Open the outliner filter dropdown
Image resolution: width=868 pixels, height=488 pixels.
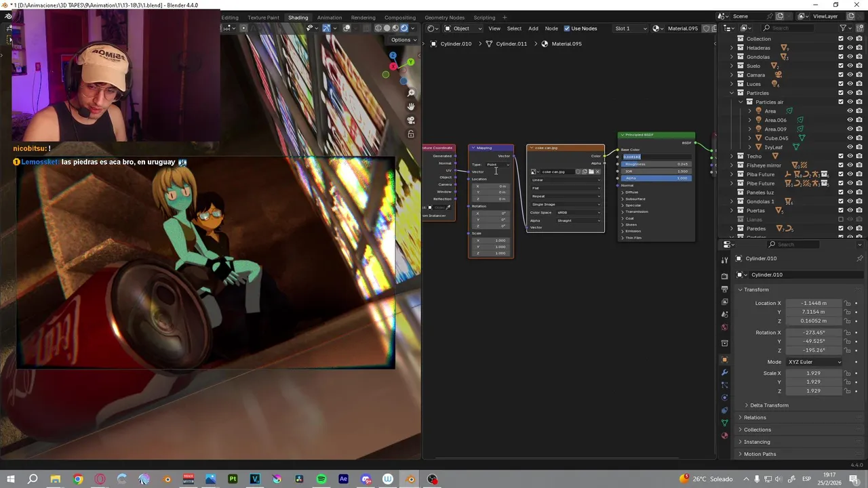click(845, 28)
